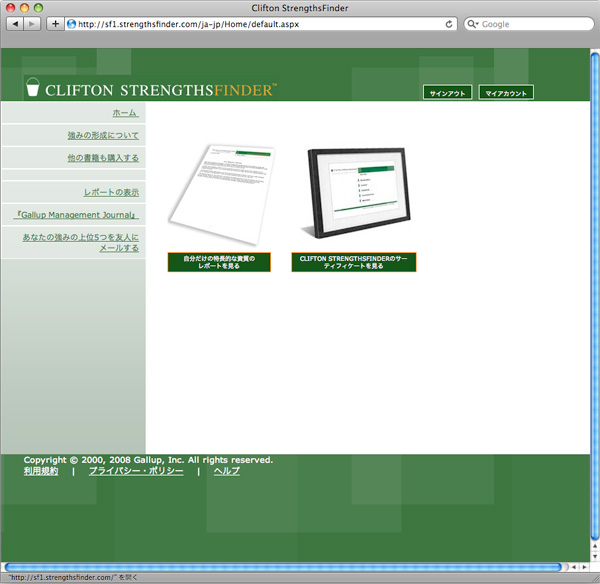Click the サインアウト button

(447, 93)
